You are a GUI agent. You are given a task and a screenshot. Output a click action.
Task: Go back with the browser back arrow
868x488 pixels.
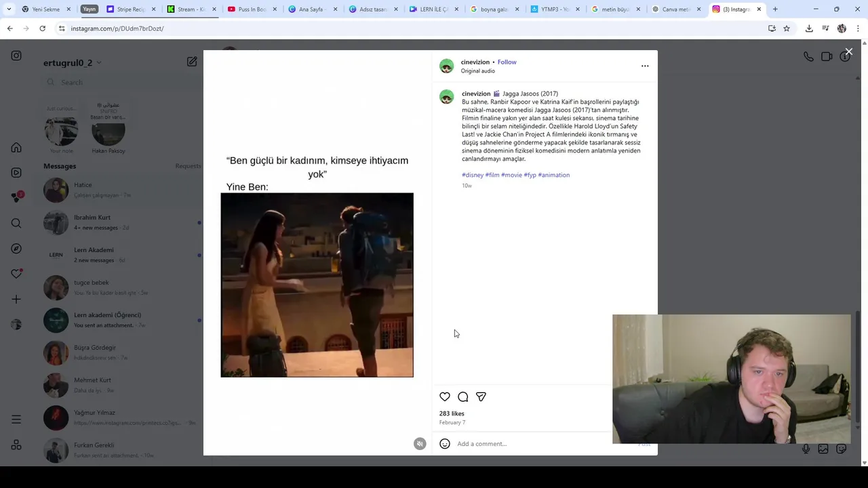[x=10, y=28]
